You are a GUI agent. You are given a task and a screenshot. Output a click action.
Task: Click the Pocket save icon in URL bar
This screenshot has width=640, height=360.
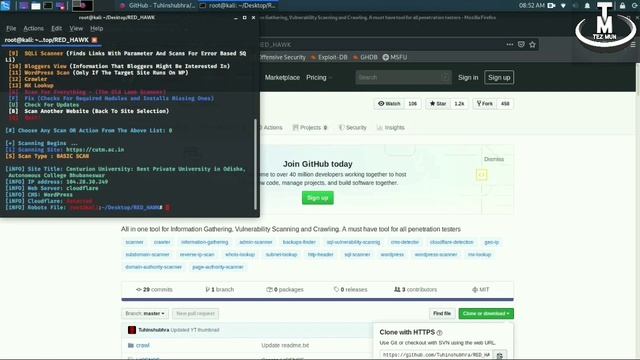(x=521, y=44)
